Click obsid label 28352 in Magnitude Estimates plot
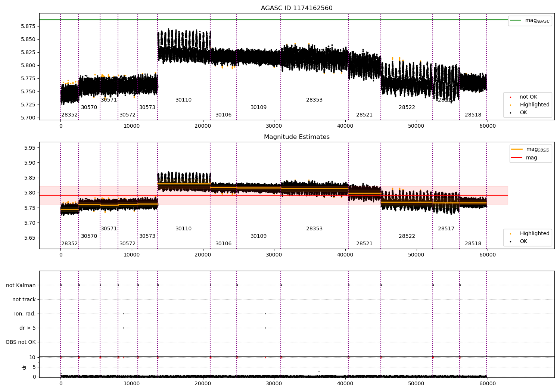The image size is (560, 392). (69, 244)
